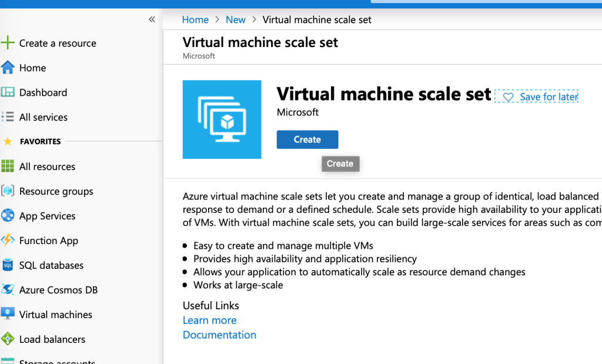602x364 pixels.
Task: Click the Favorites star icon
Action: (x=8, y=141)
